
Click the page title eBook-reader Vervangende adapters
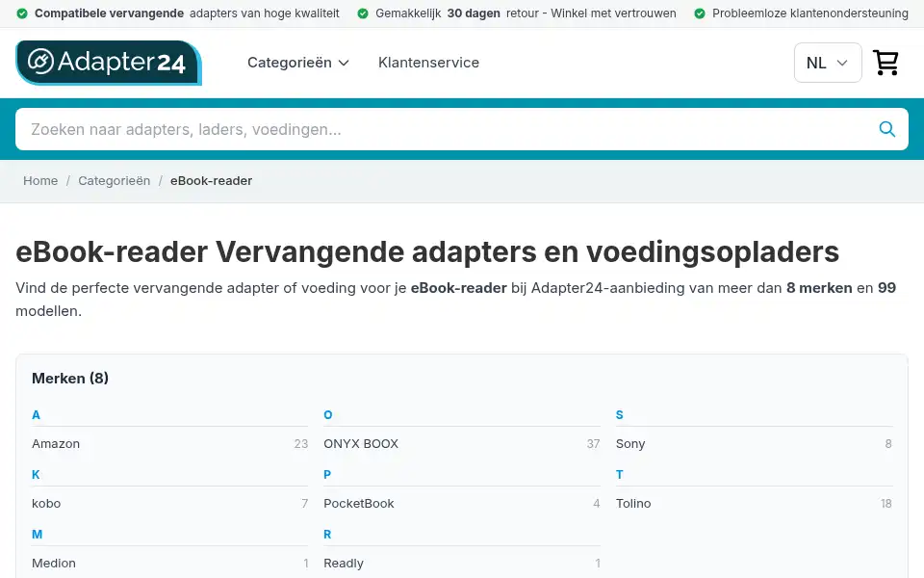(427, 251)
